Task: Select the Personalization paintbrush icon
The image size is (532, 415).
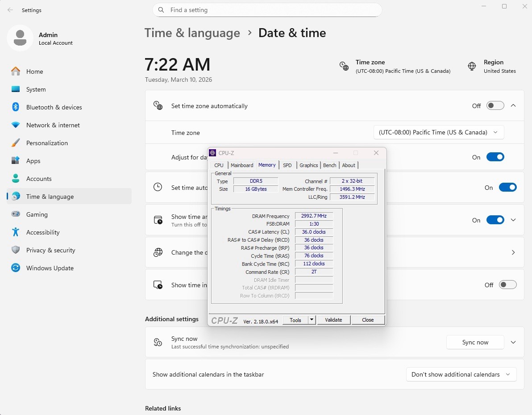Action: (16, 143)
